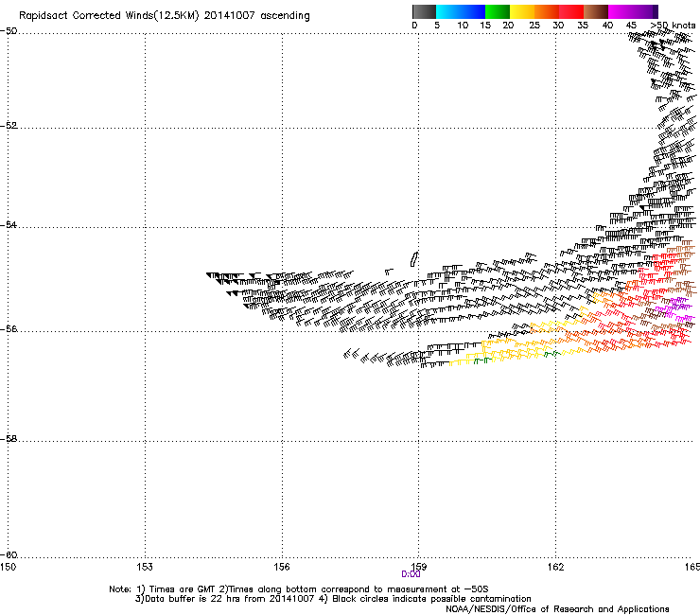Pick the red 30-35 knots legend segment
The width and height of the screenshot is (700, 615).
(571, 11)
